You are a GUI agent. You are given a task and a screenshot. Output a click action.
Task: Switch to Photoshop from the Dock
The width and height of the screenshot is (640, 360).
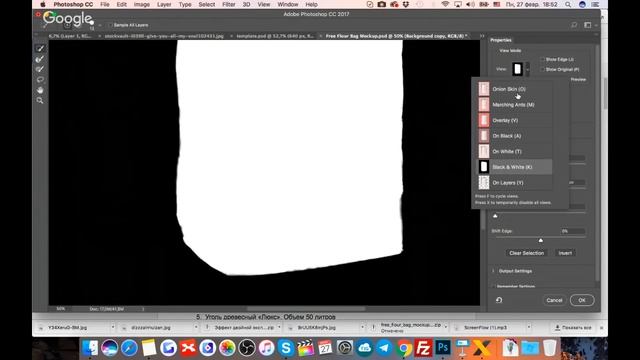pyautogui.click(x=442, y=348)
